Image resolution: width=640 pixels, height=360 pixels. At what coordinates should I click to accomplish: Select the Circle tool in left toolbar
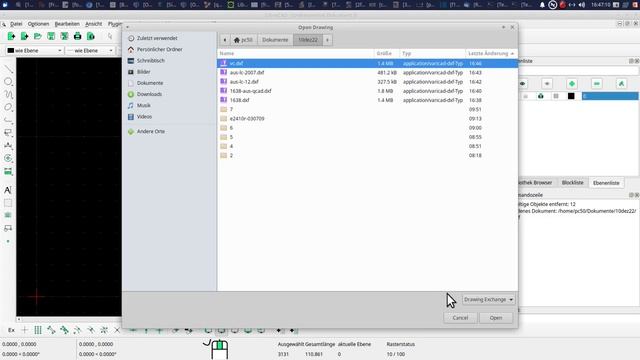(x=8, y=82)
